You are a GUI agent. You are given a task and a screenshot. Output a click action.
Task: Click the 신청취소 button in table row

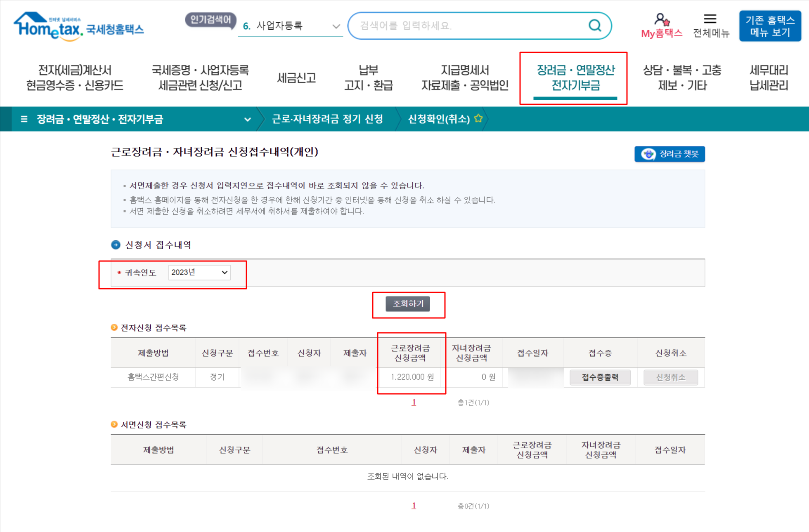[670, 377]
